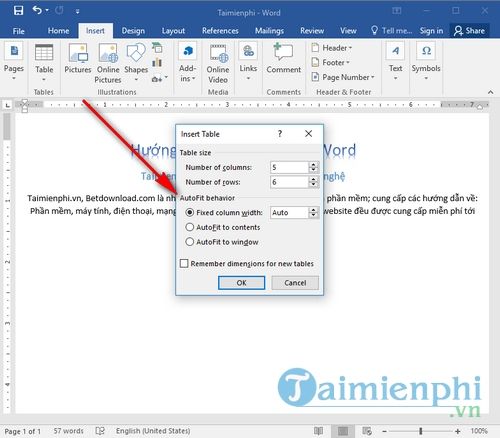Click the help question mark in dialog
Image resolution: width=500 pixels, height=438 pixels.
(x=280, y=134)
